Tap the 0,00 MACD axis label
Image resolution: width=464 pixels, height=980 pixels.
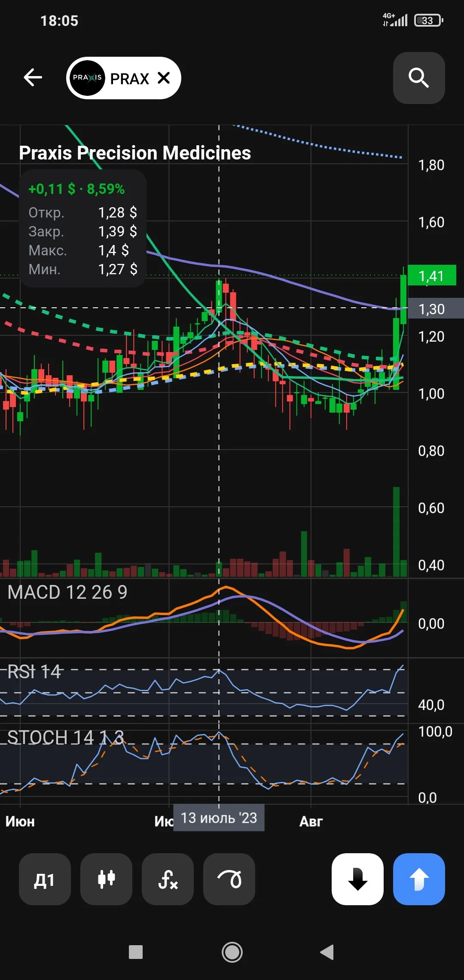[x=431, y=624]
